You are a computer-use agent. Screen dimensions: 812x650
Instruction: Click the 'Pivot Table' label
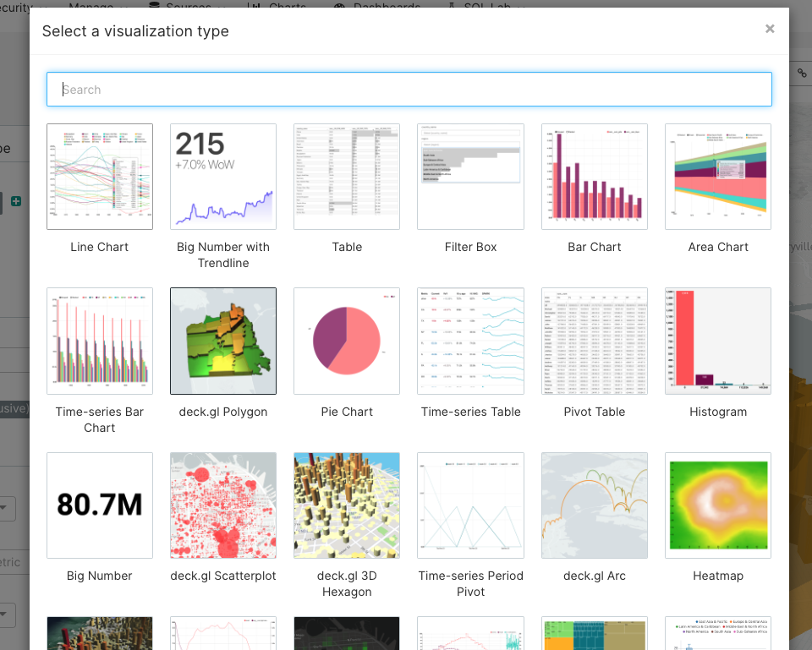[x=595, y=412]
